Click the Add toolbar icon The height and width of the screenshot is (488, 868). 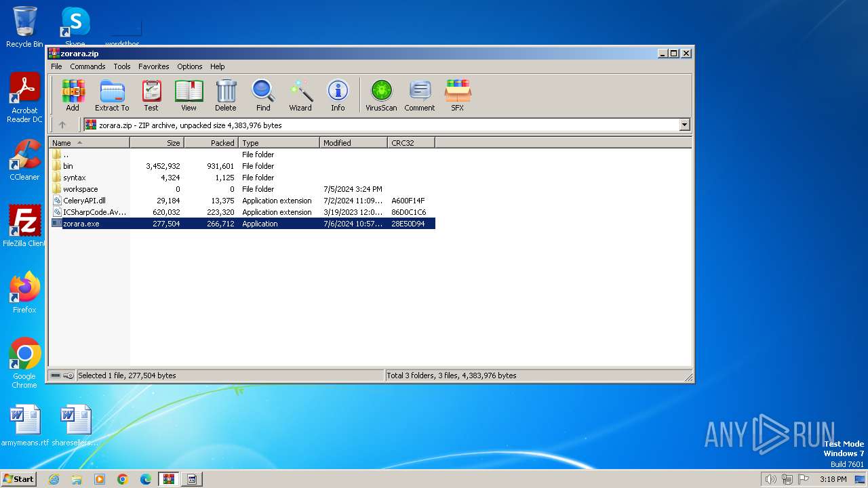tap(73, 95)
